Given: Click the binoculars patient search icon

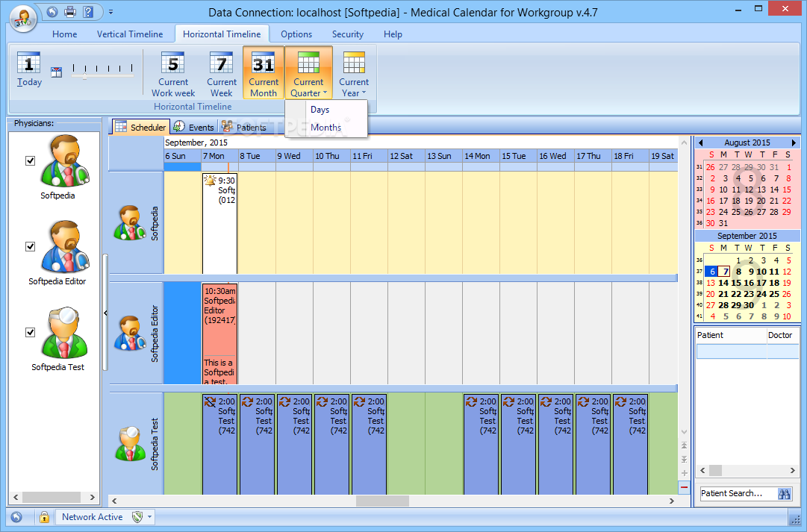Looking at the screenshot, I should pyautogui.click(x=784, y=494).
